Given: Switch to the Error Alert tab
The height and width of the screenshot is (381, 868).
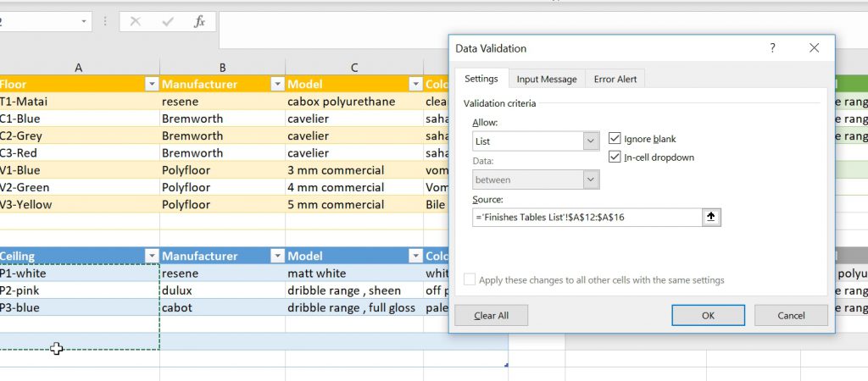Looking at the screenshot, I should (x=615, y=79).
